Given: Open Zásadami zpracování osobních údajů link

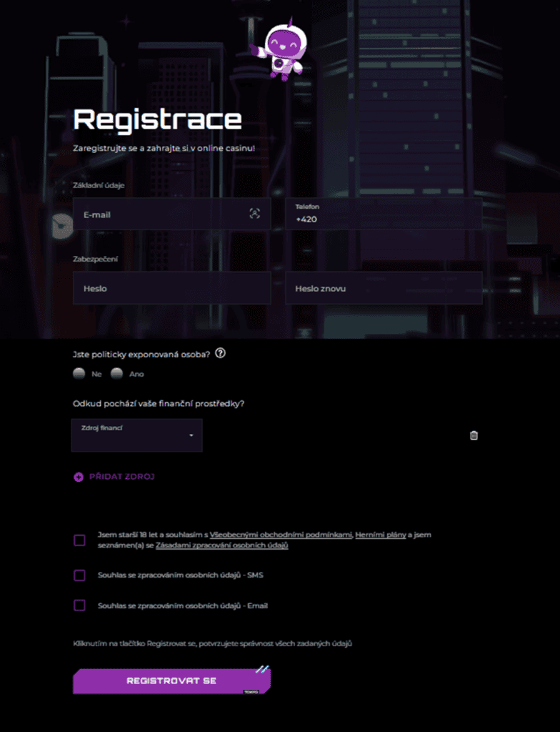Looking at the screenshot, I should tap(221, 545).
